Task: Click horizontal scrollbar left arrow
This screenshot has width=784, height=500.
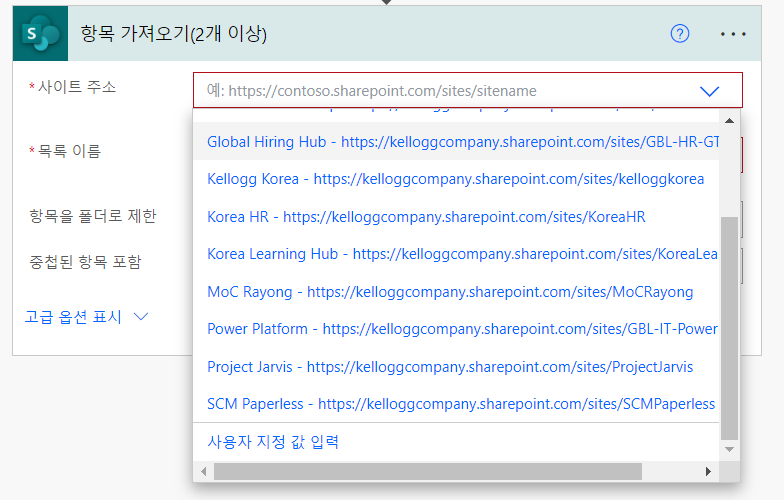Action: (x=204, y=472)
